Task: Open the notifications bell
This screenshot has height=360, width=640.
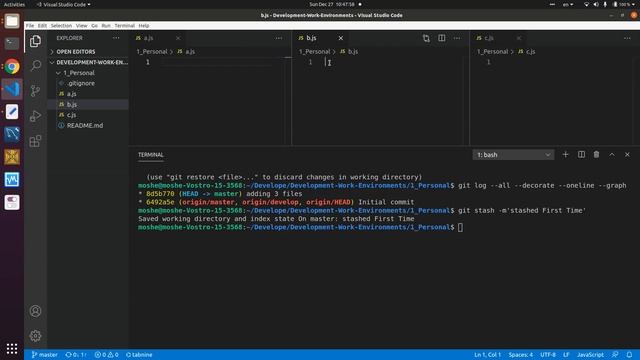Action: pyautogui.click(x=629, y=355)
